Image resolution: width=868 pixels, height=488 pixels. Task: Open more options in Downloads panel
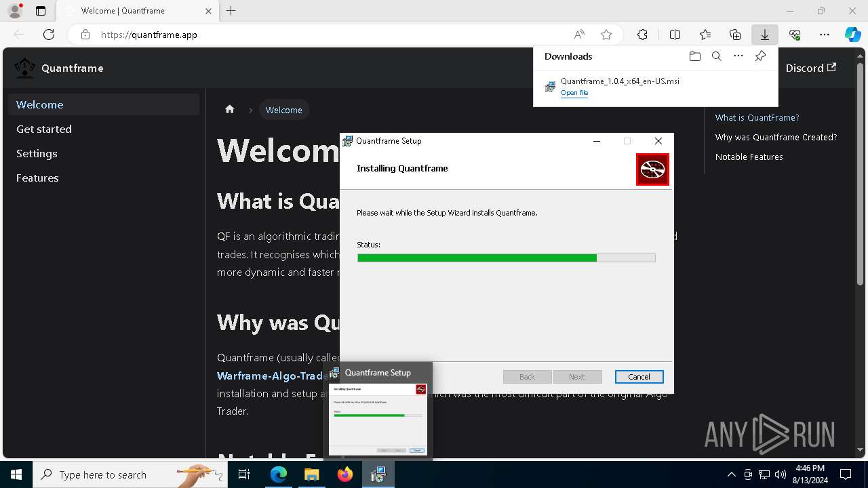[x=738, y=56]
